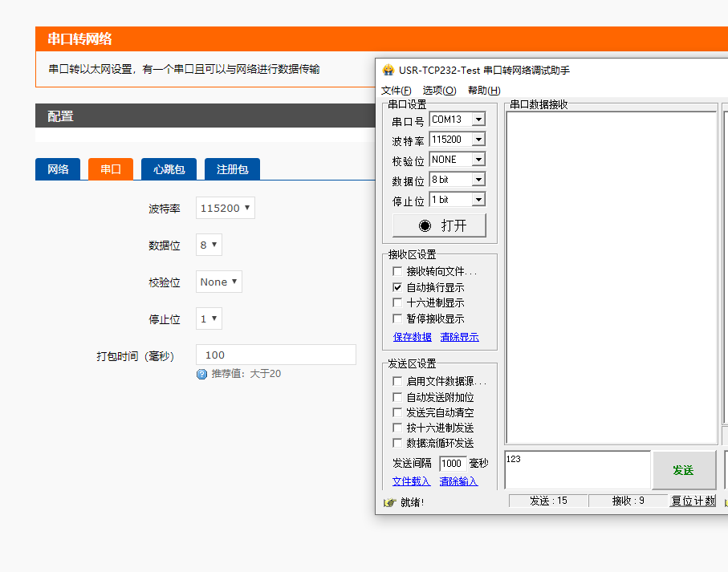Toggle 按十六进制发送 checkbox
Viewport: 728px width, 572px height.
pos(397,428)
